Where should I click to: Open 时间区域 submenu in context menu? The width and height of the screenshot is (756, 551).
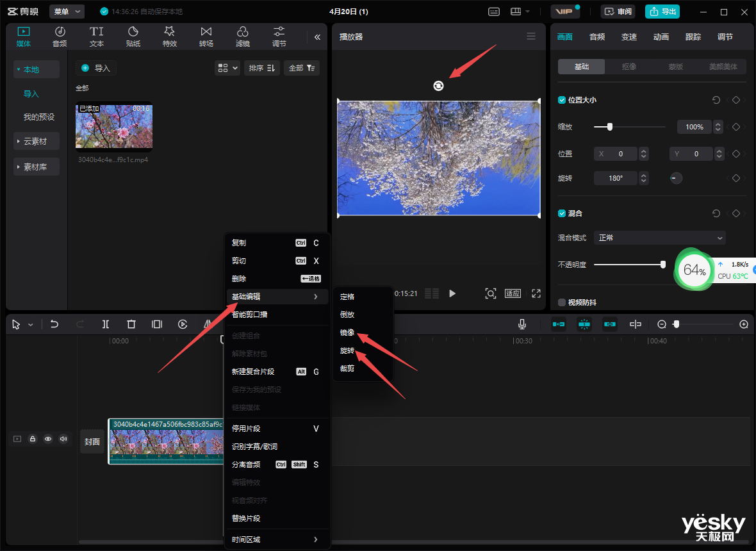click(277, 539)
